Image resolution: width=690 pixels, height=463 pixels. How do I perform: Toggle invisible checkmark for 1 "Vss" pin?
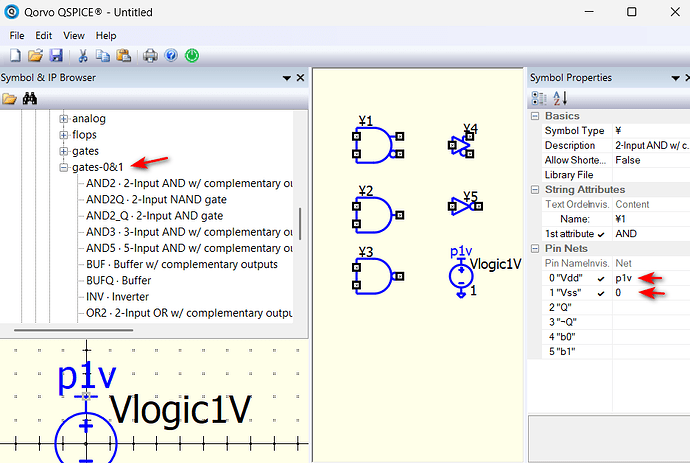(x=601, y=292)
